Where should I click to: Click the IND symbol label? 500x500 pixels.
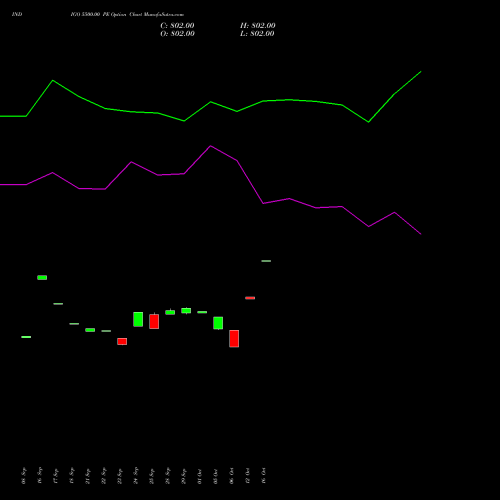(17, 15)
